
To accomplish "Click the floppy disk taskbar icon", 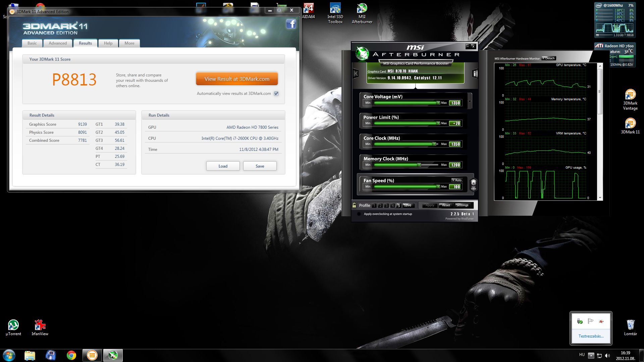I will tap(51, 355).
